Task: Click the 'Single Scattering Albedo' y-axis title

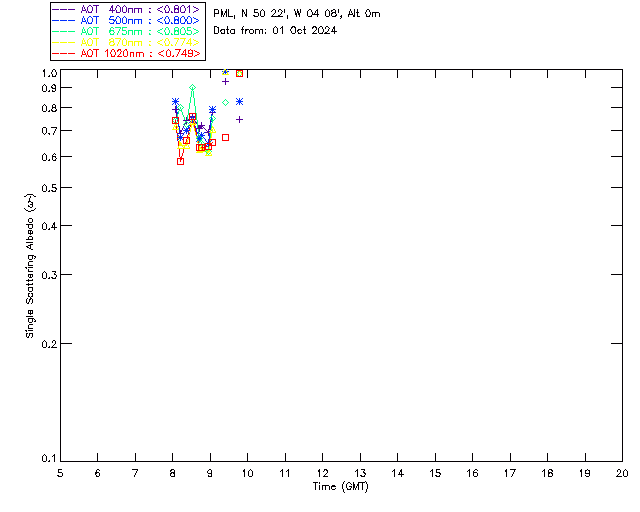Action: pos(31,266)
